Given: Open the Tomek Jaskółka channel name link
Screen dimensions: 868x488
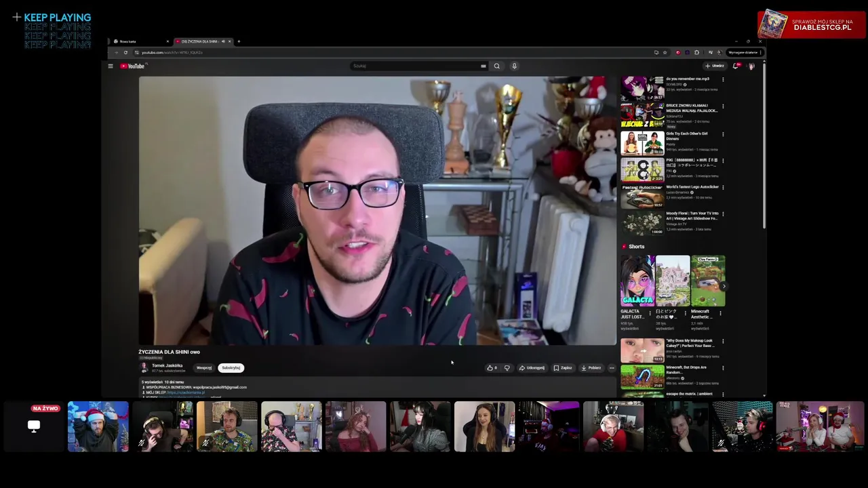Looking at the screenshot, I should tap(167, 365).
